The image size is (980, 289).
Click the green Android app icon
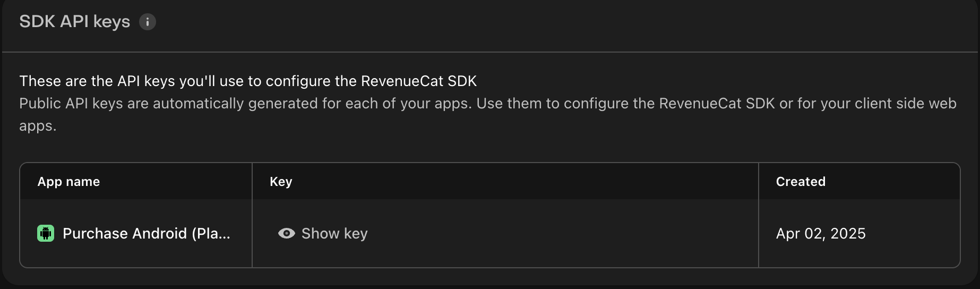tap(46, 233)
